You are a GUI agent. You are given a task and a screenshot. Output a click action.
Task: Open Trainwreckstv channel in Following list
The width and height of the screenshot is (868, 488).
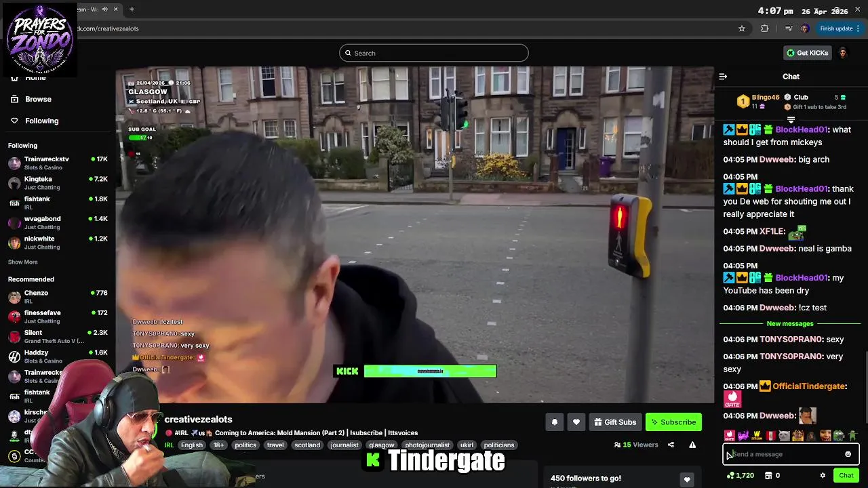coord(58,163)
